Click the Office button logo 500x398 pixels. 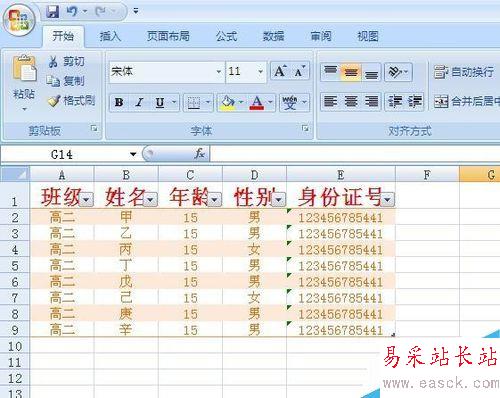[x=19, y=20]
